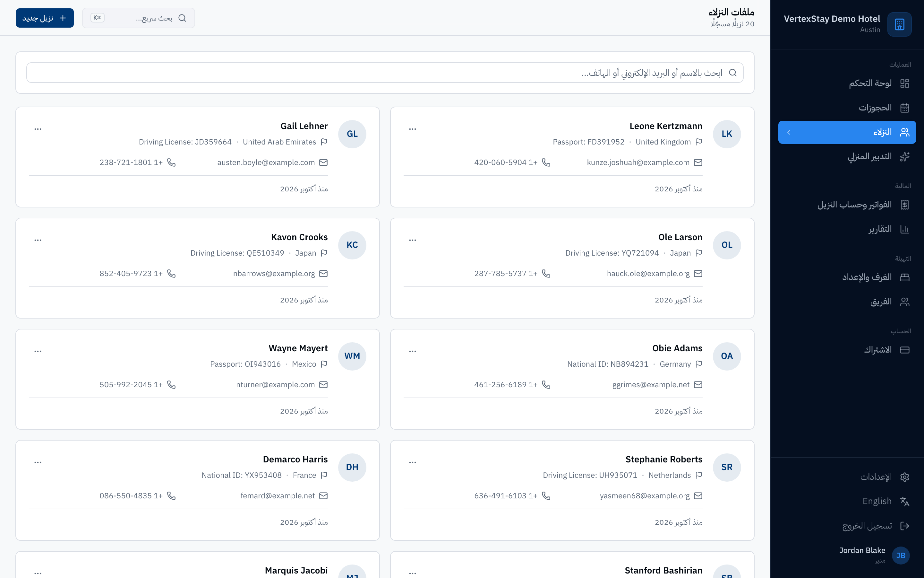The height and width of the screenshot is (578, 924).
Task: Click the phone icon beside 852-405-9723
Action: pyautogui.click(x=171, y=273)
